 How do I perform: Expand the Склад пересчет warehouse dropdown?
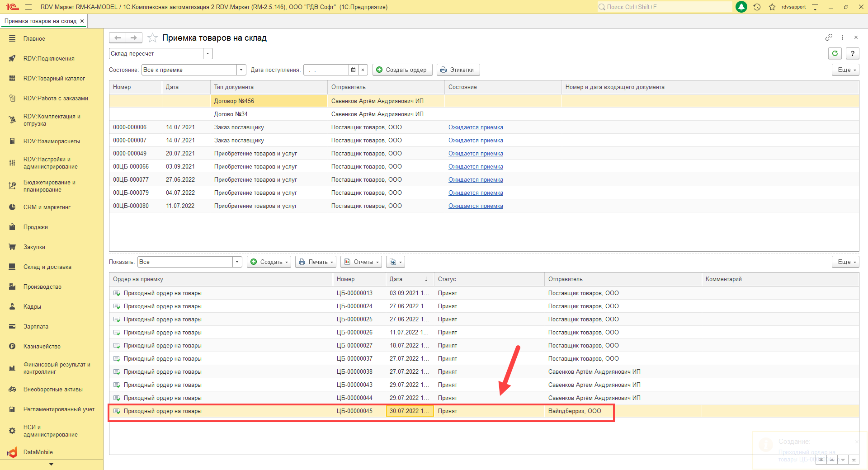coord(208,53)
